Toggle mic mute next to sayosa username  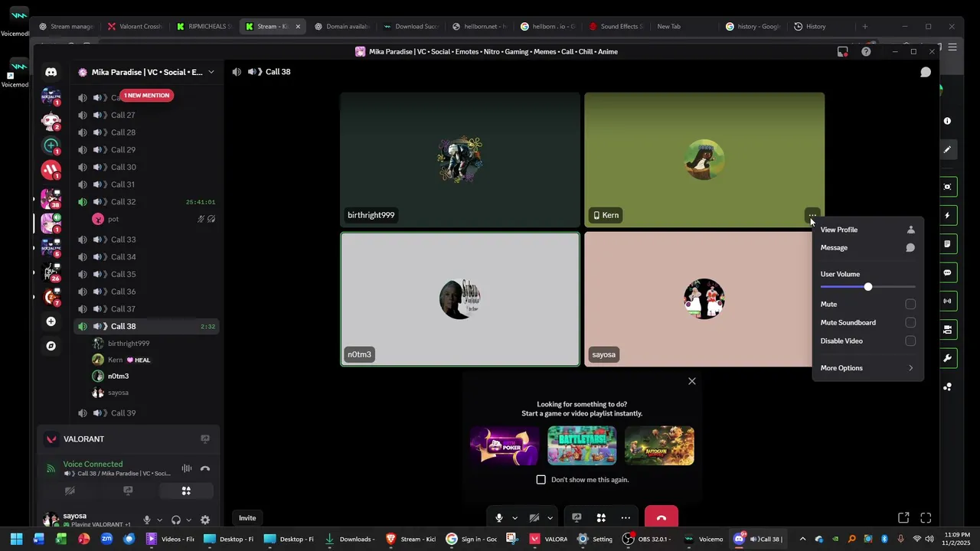(x=147, y=520)
